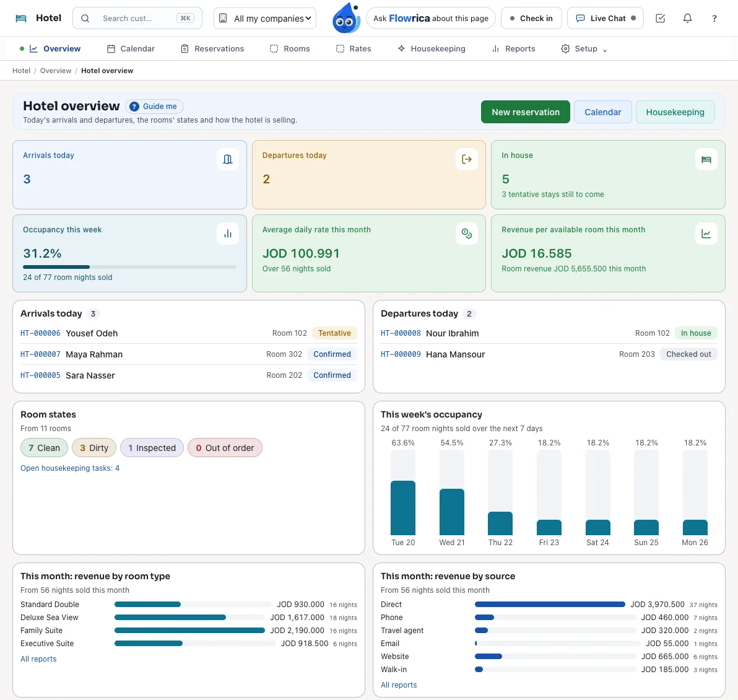Click the Tue 20 occupancy bar
Viewport: 738px width, 700px height.
(x=403, y=507)
